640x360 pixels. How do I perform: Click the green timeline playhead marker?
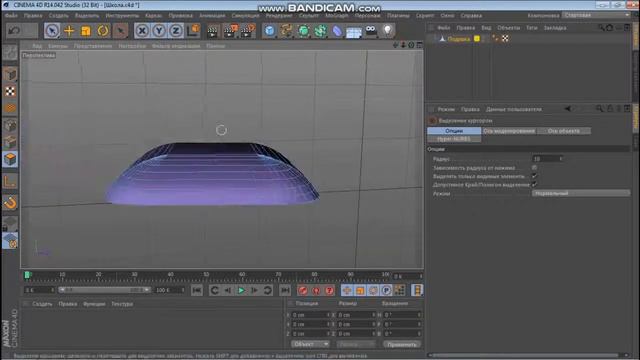[x=27, y=275]
